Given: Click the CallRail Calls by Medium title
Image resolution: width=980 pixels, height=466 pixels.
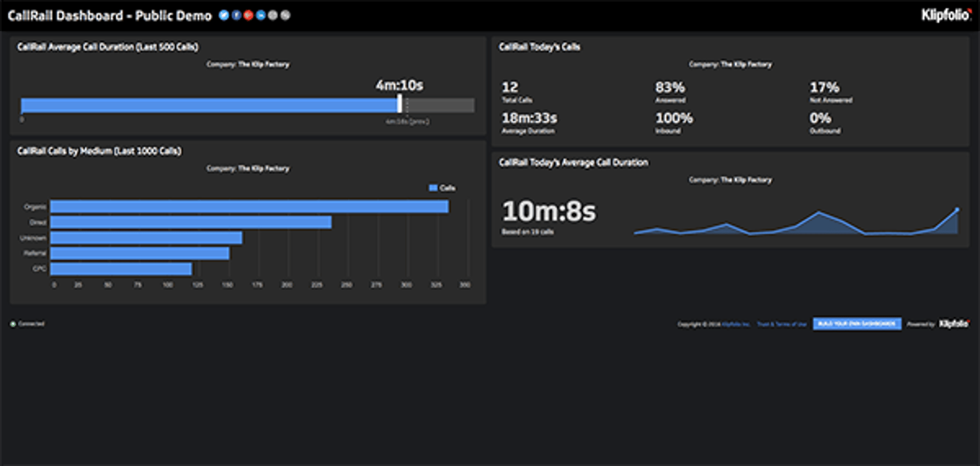Looking at the screenshot, I should coord(100,151).
